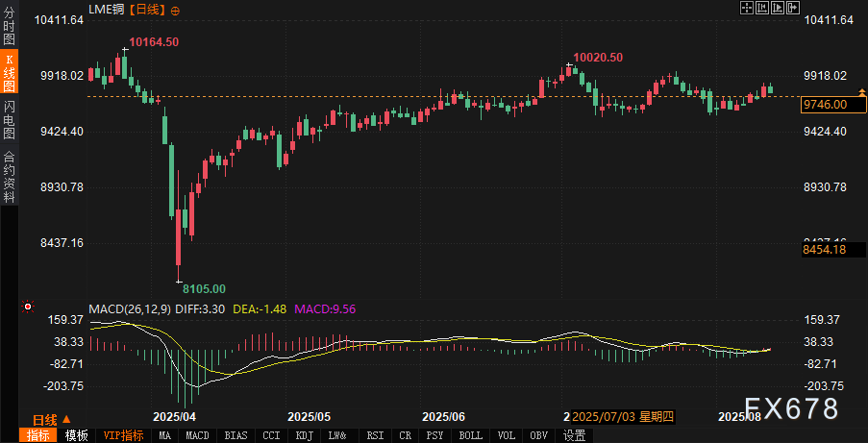The image size is (868, 443).
Task: Click the 9746.00 price marker on the axis
Action: tap(825, 104)
